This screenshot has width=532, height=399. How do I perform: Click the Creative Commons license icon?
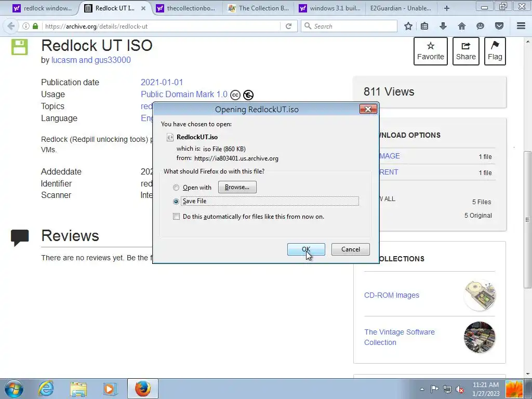coord(235,95)
